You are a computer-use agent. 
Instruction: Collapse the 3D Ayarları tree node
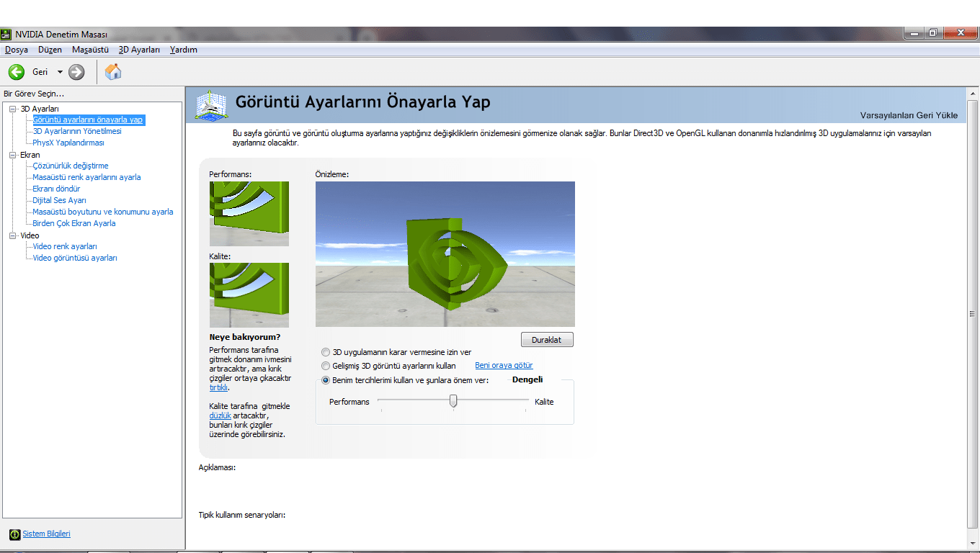[x=13, y=109]
